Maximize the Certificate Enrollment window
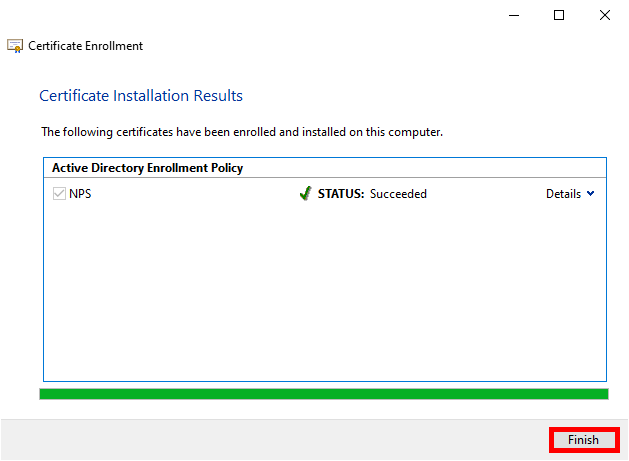This screenshot has height=461, width=629. click(559, 15)
